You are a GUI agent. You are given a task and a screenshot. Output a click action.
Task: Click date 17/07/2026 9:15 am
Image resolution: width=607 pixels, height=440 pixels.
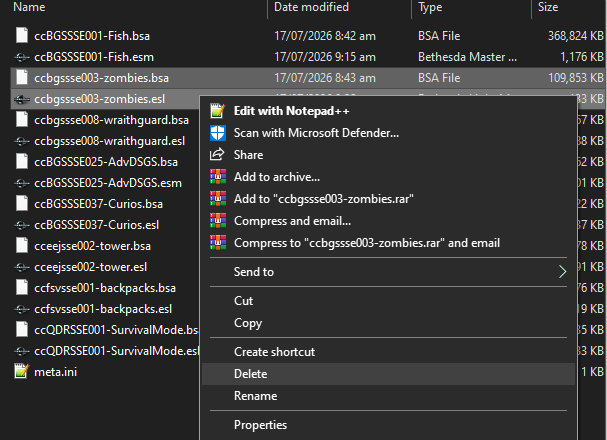click(x=325, y=57)
